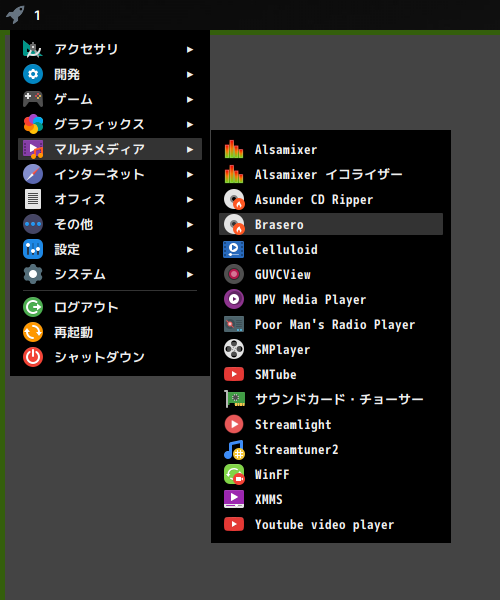The image size is (500, 600).
Task: Click the orange 再起動 icon
Action: pyautogui.click(x=33, y=332)
